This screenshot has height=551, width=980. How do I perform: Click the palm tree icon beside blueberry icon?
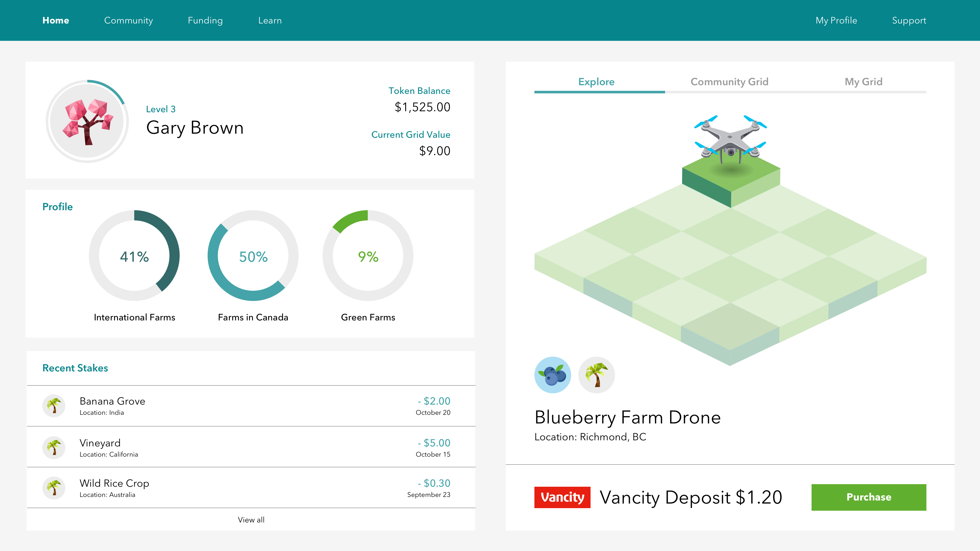pyautogui.click(x=596, y=375)
